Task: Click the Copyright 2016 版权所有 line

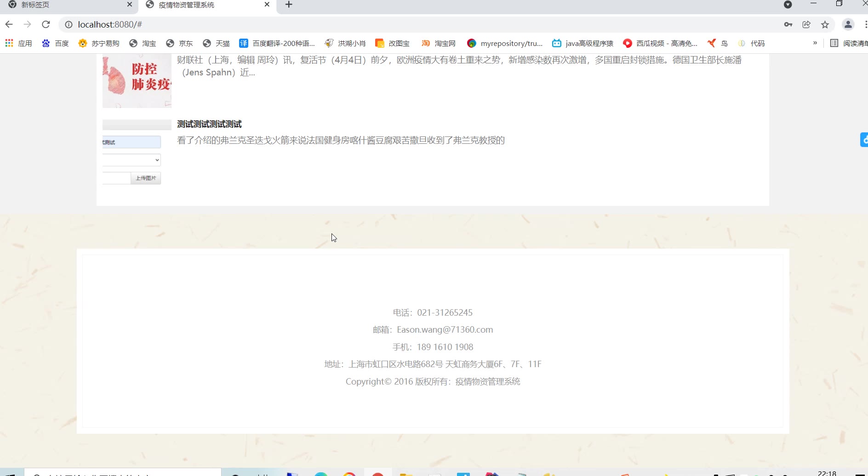Action: 433,381
